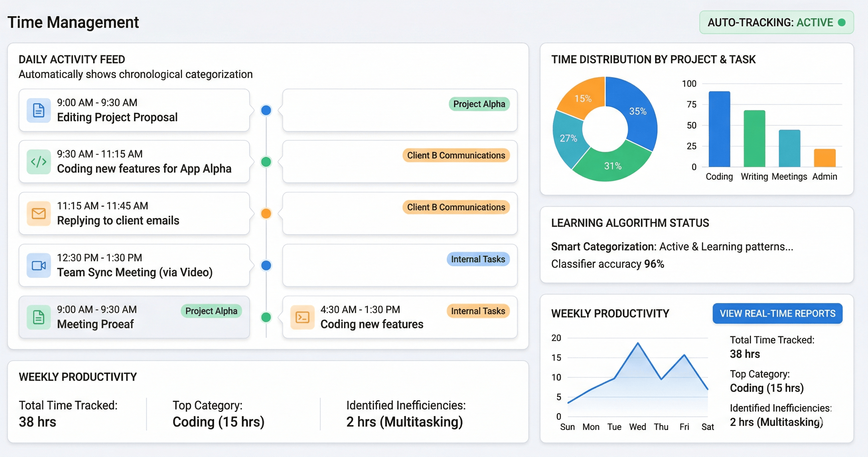Click the green timeline dot for the coding entry
The width and height of the screenshot is (868, 457).
coord(266,162)
